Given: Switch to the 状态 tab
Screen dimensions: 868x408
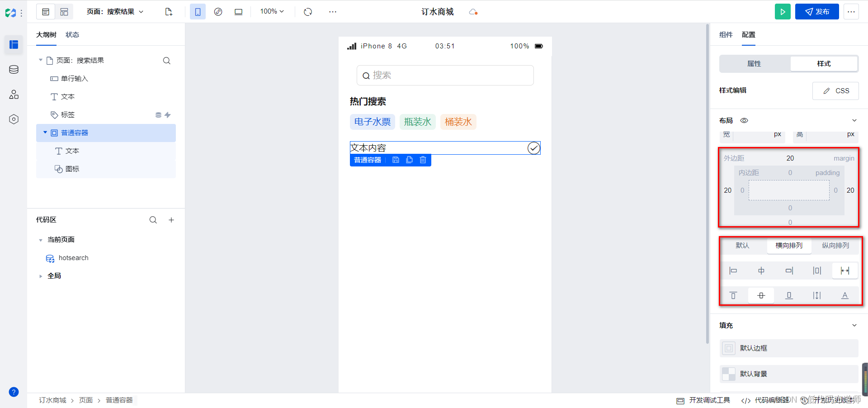Looking at the screenshot, I should click(x=72, y=35).
